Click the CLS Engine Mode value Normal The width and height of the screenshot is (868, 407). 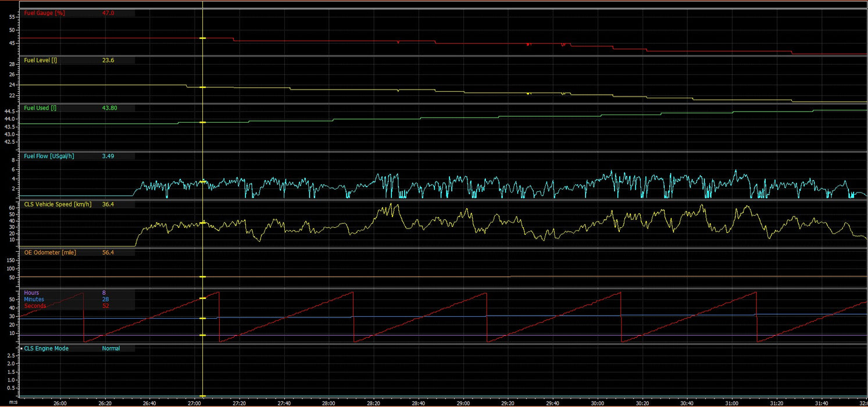coord(111,349)
